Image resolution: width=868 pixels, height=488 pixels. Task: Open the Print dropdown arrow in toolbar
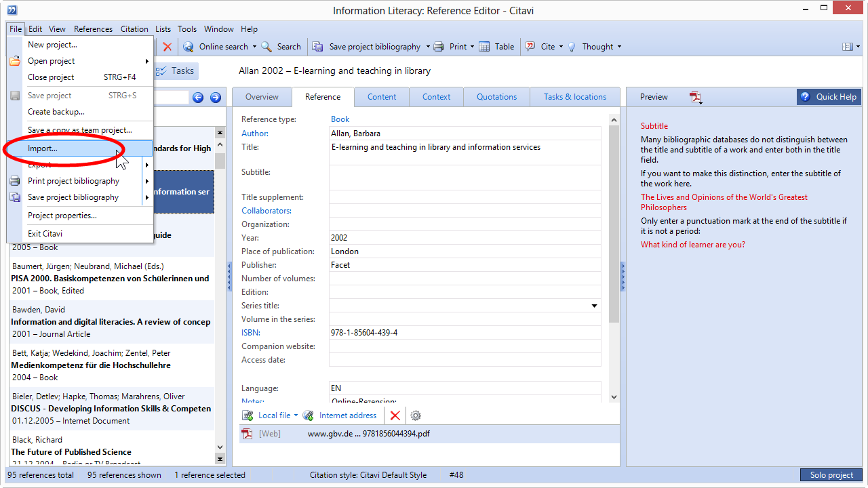click(x=472, y=47)
